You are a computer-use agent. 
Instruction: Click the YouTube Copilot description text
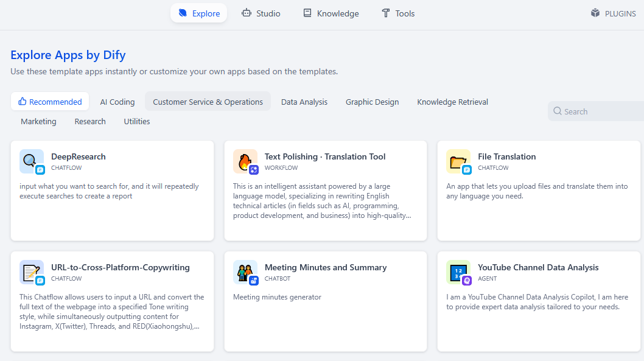(537, 302)
